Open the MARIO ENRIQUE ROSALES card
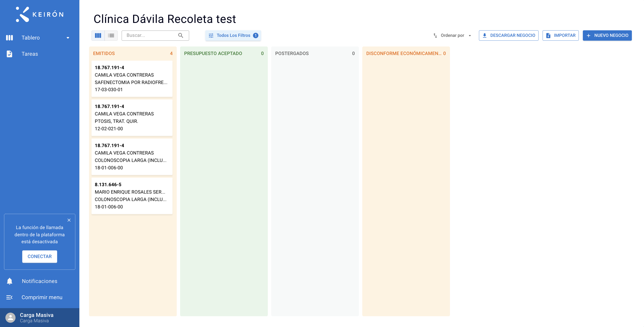 point(132,196)
